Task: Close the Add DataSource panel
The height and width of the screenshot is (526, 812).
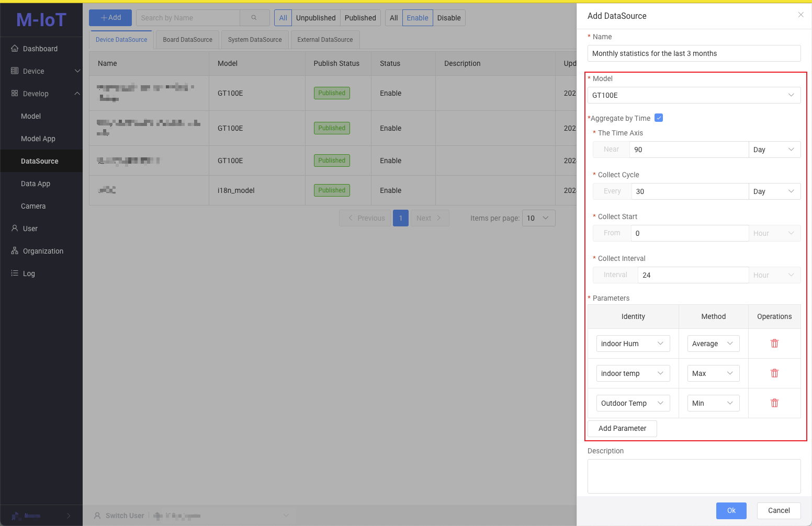Action: coord(800,15)
